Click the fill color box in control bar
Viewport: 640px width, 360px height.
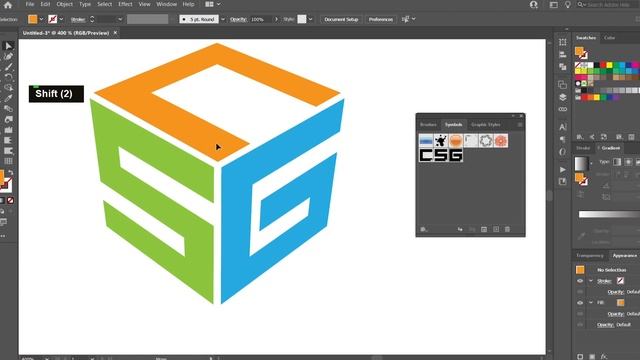(x=33, y=19)
